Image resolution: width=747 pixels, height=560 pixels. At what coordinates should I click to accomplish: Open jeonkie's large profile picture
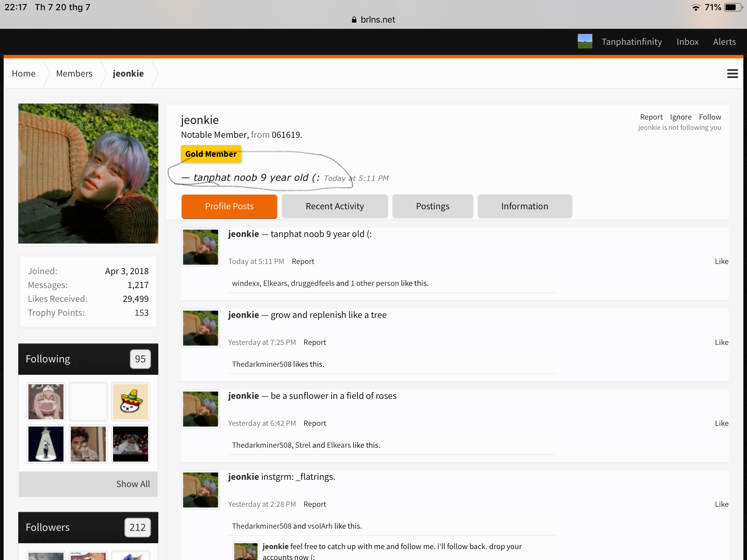tap(88, 174)
